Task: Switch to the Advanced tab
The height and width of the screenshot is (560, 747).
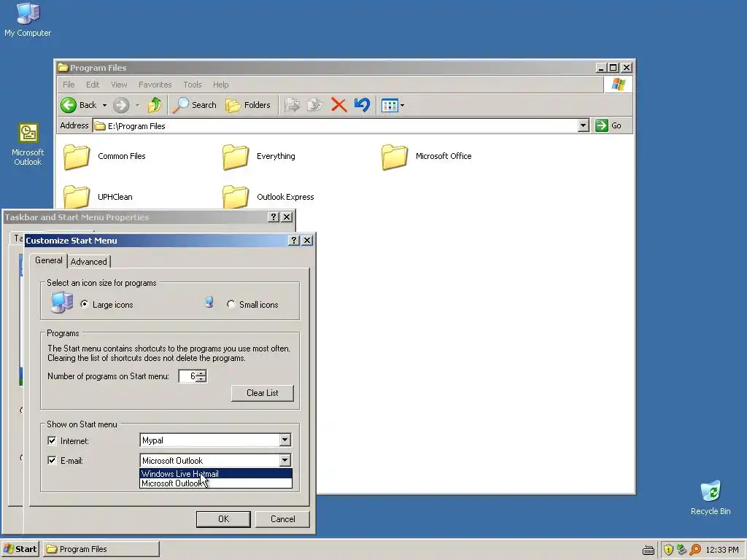Action: pyautogui.click(x=88, y=262)
